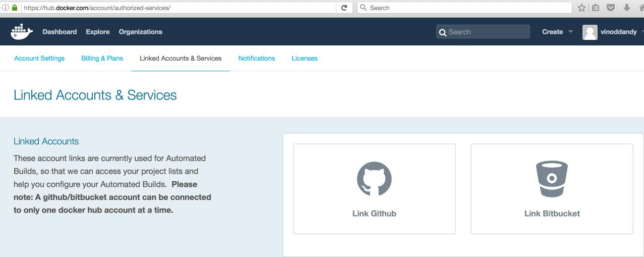This screenshot has height=257, width=644.
Task: Open Organizations page
Action: point(141,32)
